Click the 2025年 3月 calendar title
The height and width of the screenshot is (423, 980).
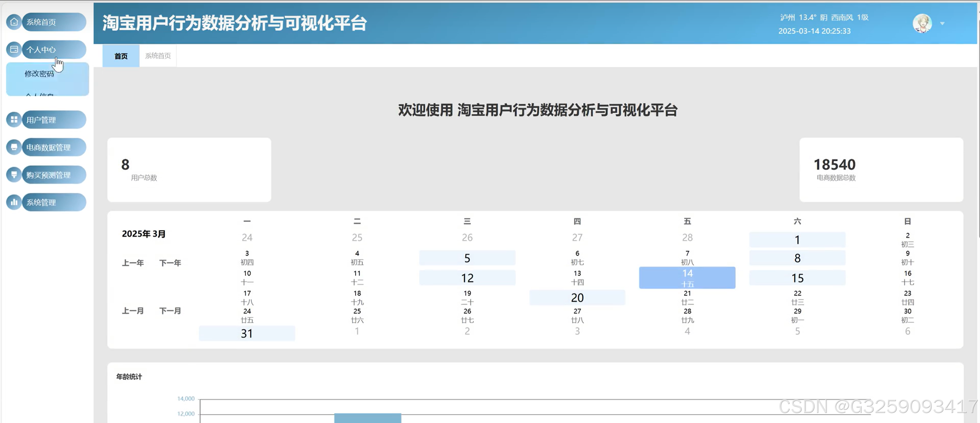pyautogui.click(x=143, y=234)
